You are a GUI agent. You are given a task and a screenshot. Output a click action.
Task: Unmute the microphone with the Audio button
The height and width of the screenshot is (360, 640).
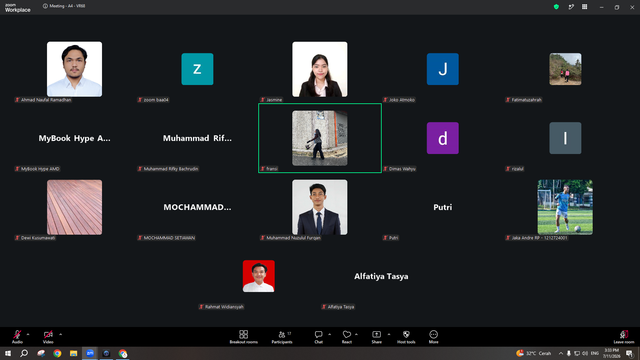(x=17, y=337)
